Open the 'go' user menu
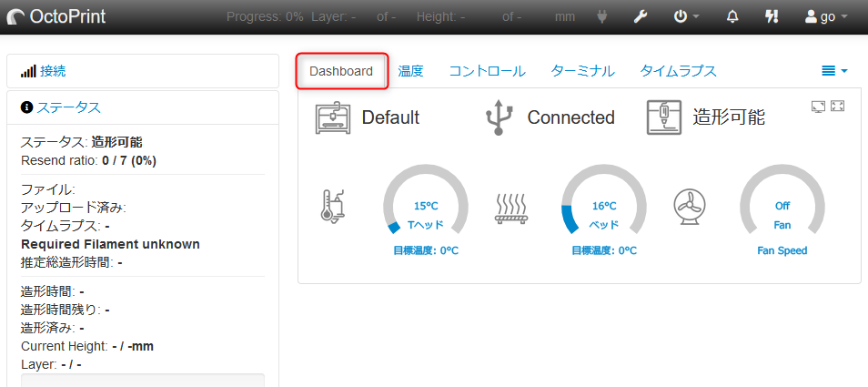This screenshot has width=868, height=387. [x=826, y=17]
